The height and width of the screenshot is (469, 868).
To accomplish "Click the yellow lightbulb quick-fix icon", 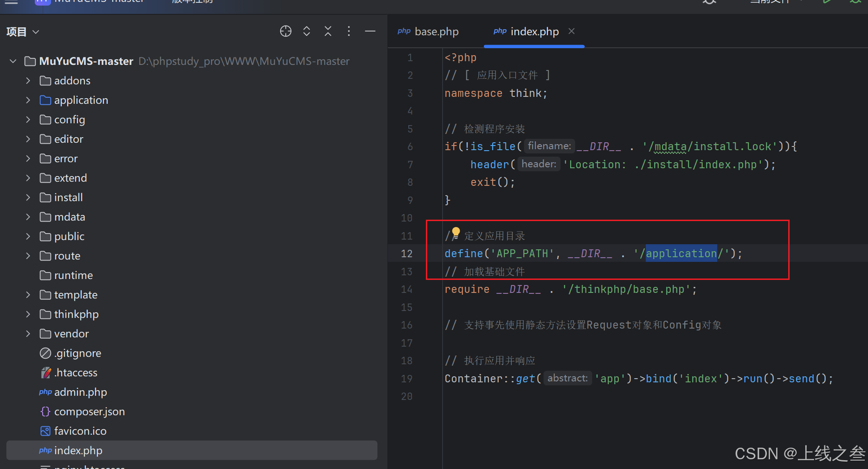I will pos(456,232).
